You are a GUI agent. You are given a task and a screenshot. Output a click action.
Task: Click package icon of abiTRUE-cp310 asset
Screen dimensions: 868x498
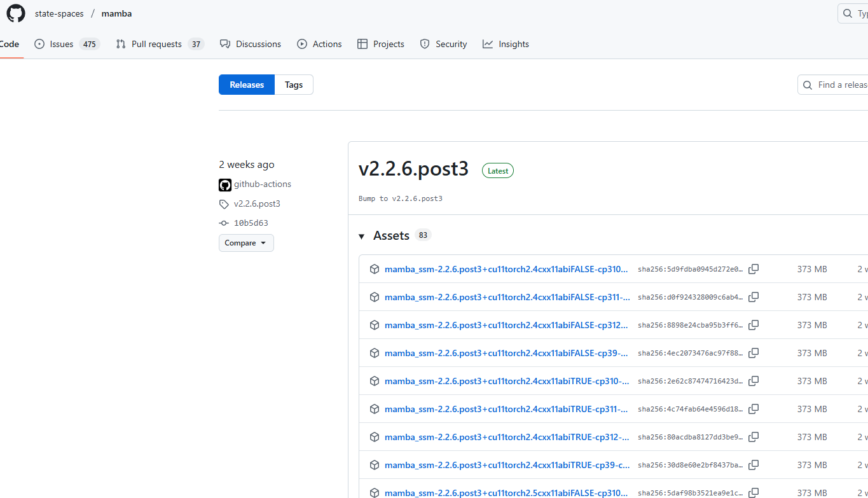tap(375, 381)
